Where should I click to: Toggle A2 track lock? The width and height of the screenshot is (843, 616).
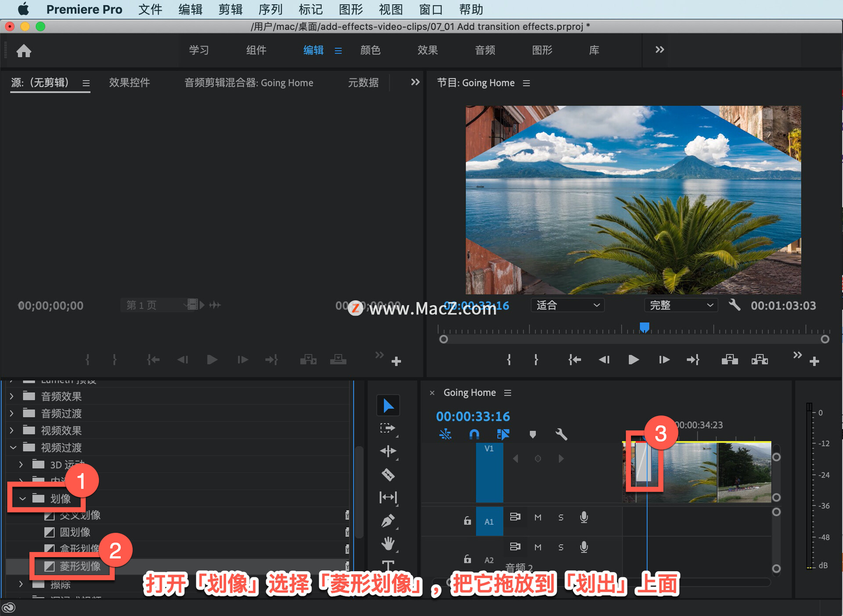[467, 559]
